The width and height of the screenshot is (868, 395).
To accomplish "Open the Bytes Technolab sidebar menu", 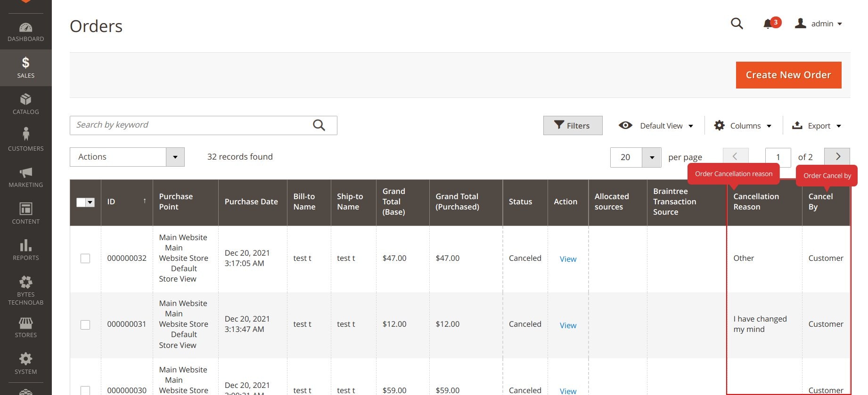I will tap(26, 290).
